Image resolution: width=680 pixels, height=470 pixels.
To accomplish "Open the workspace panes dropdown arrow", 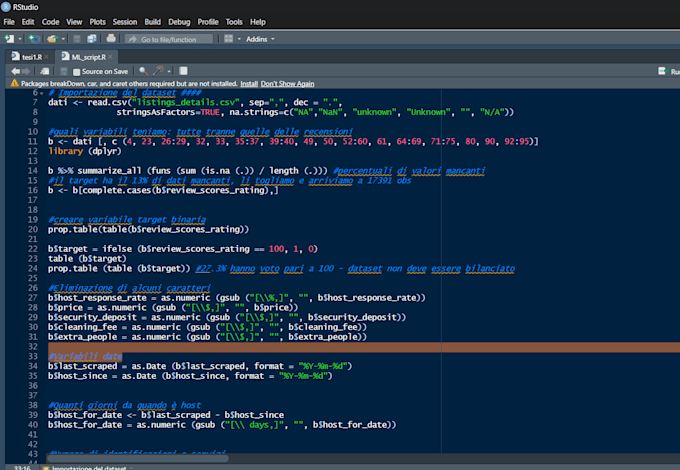I will click(239, 39).
